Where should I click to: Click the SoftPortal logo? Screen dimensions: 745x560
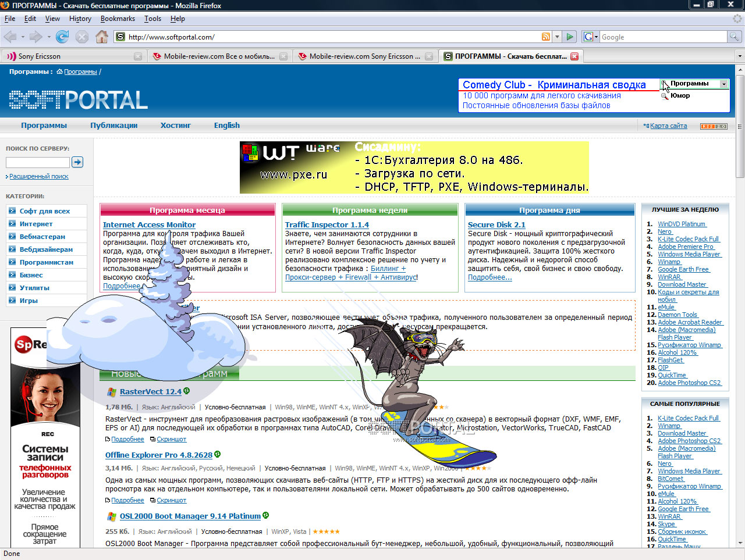pos(79,100)
